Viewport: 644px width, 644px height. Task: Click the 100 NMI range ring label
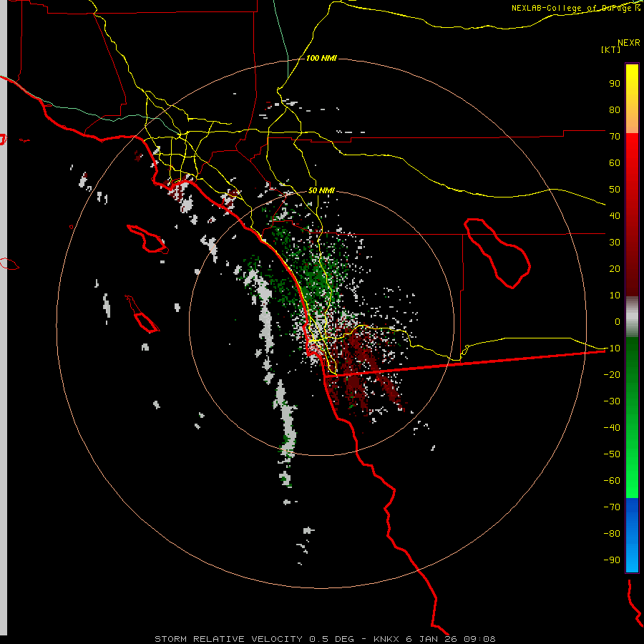click(x=321, y=59)
